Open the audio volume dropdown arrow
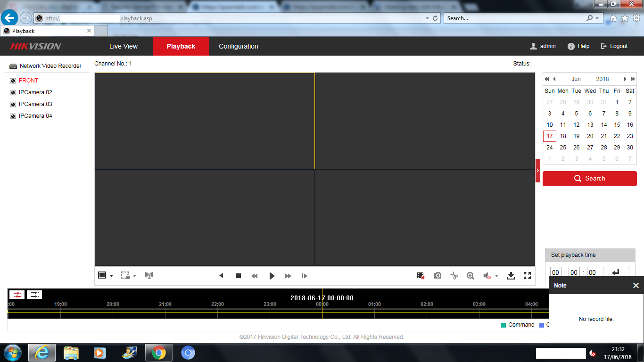The image size is (644, 362). [x=496, y=276]
